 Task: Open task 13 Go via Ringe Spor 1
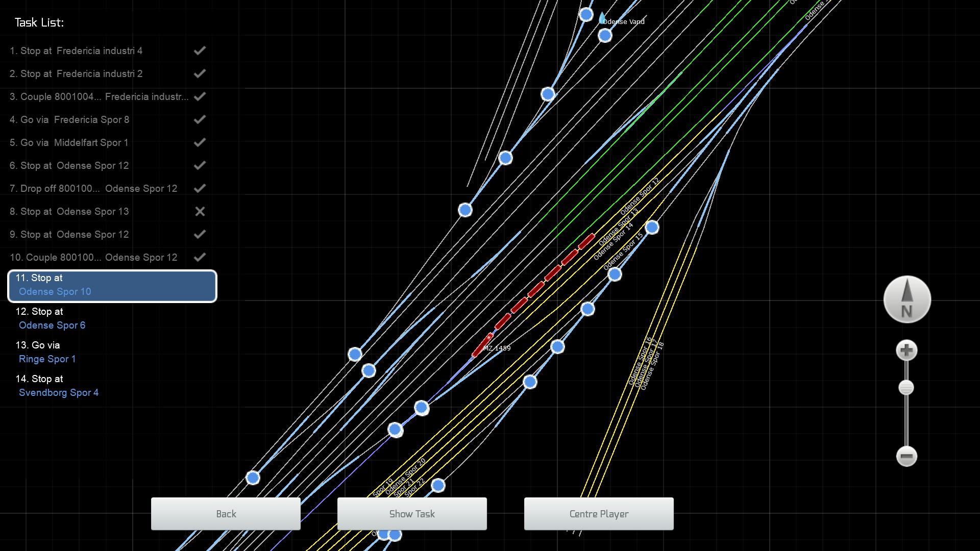pyautogui.click(x=47, y=352)
